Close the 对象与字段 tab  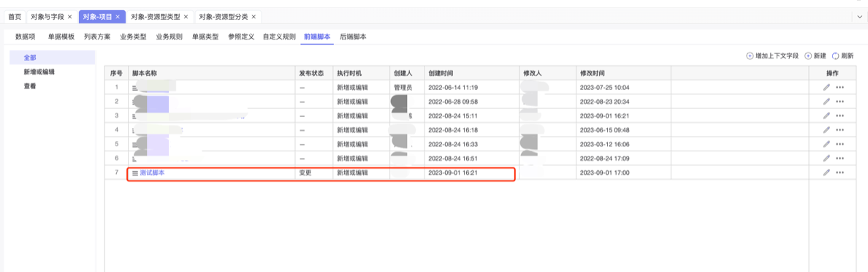click(x=69, y=17)
